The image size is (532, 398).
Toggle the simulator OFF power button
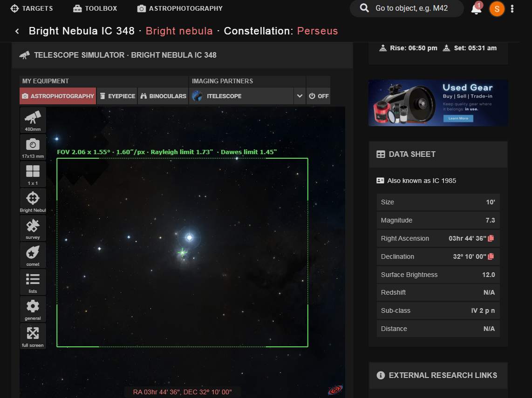(x=319, y=96)
